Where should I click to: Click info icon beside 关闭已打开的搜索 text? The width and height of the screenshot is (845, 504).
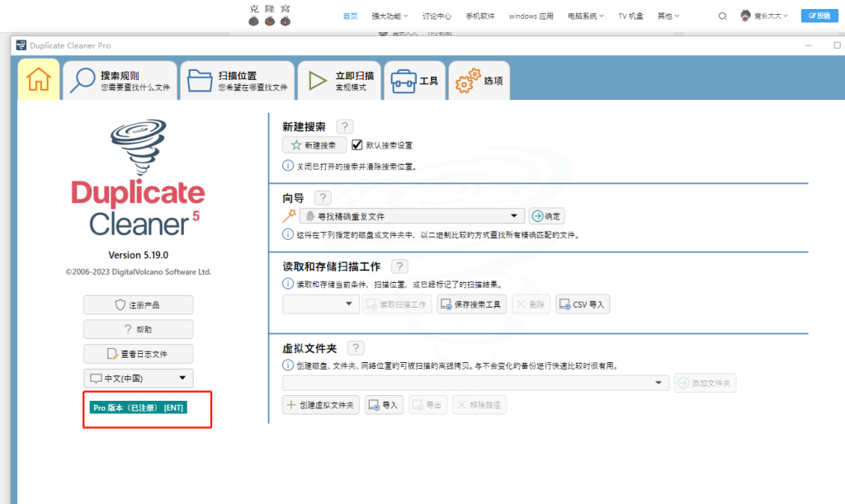coord(288,166)
